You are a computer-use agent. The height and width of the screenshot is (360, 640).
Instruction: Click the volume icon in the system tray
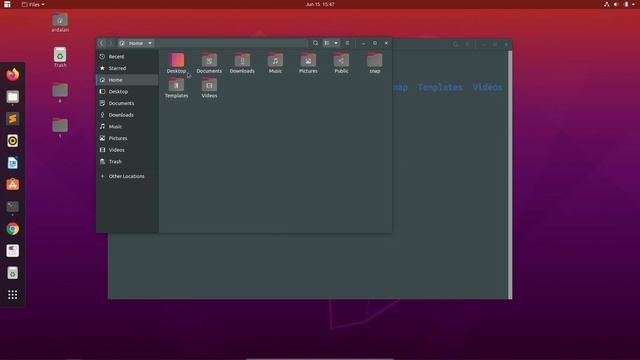[616, 4]
